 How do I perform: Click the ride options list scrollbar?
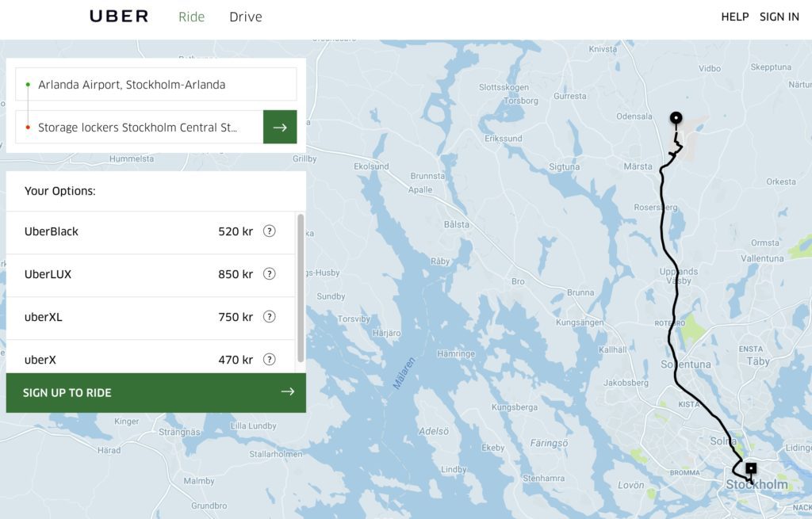[x=301, y=285]
